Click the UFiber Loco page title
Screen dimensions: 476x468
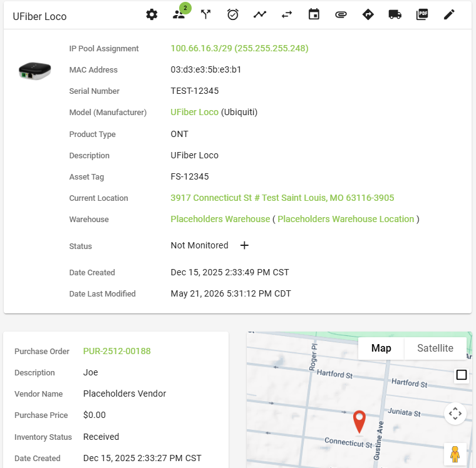click(x=39, y=16)
